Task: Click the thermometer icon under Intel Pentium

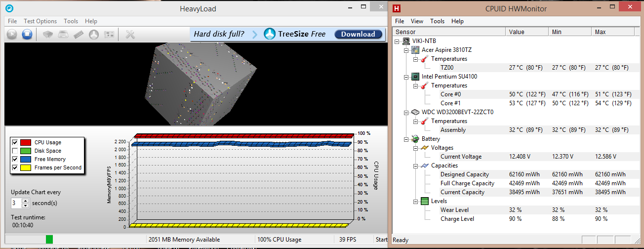Action: 424,85
